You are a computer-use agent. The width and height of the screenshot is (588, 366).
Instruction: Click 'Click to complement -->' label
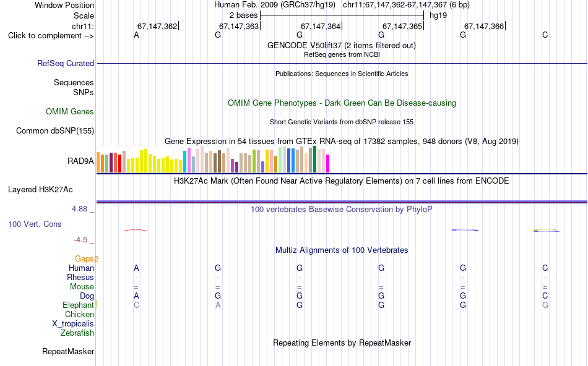(x=51, y=36)
